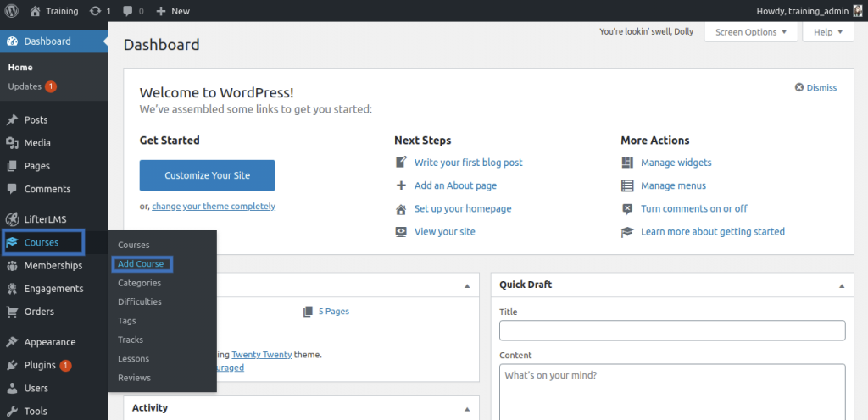Click the Courses graduation cap icon
The height and width of the screenshot is (420, 868).
12,243
